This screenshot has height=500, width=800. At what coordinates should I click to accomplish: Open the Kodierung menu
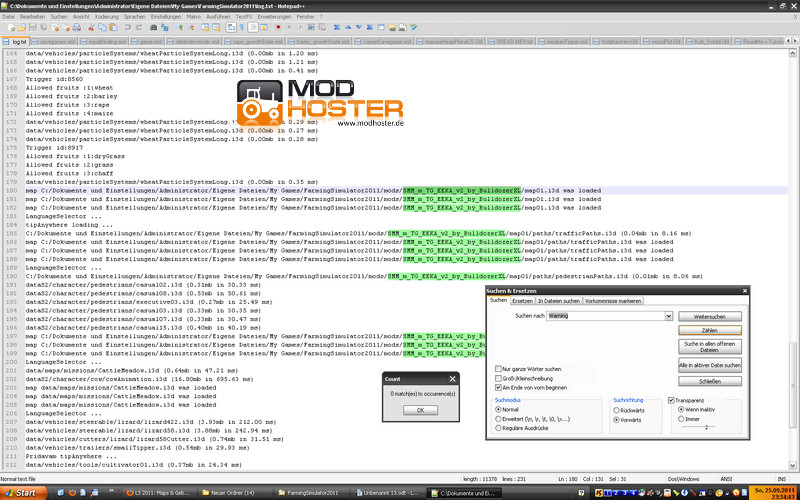(107, 17)
